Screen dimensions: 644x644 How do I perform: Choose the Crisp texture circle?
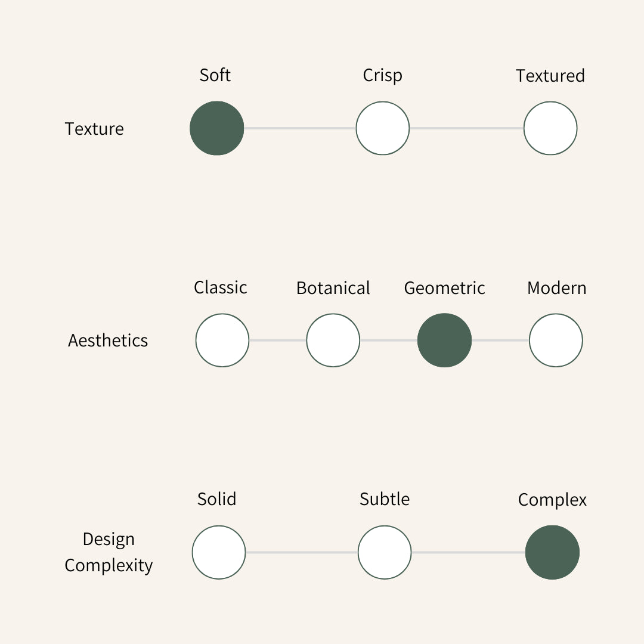(x=383, y=128)
